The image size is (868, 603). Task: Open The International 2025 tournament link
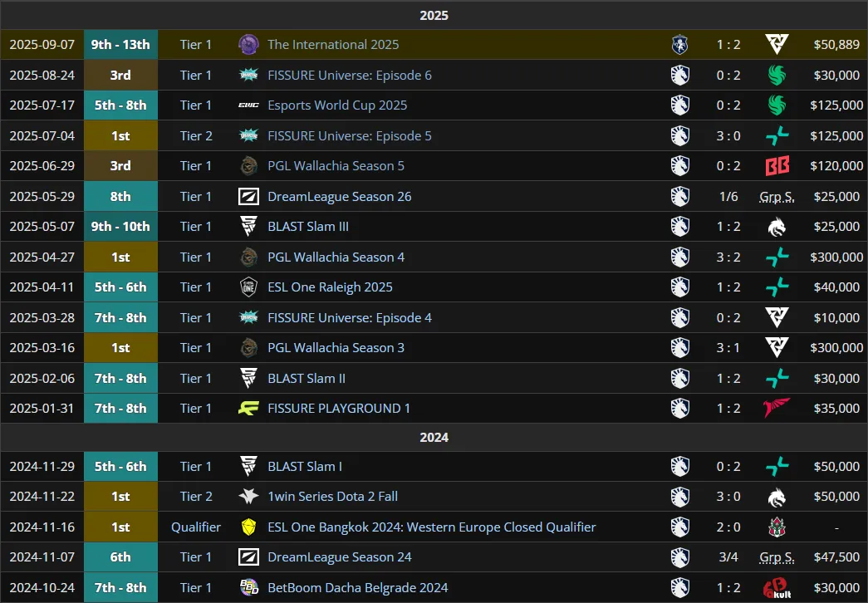333,45
